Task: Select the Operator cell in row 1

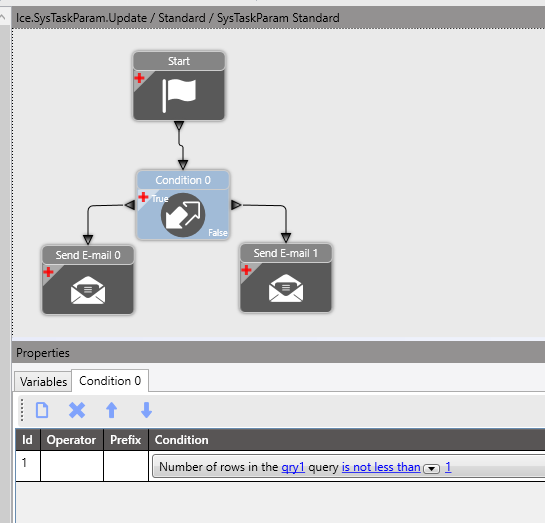Action: (72, 466)
